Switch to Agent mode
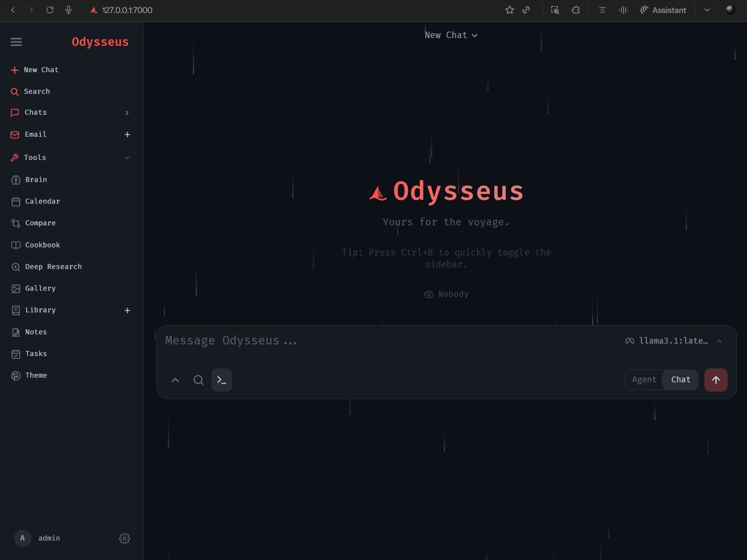This screenshot has width=747, height=560. (x=644, y=380)
